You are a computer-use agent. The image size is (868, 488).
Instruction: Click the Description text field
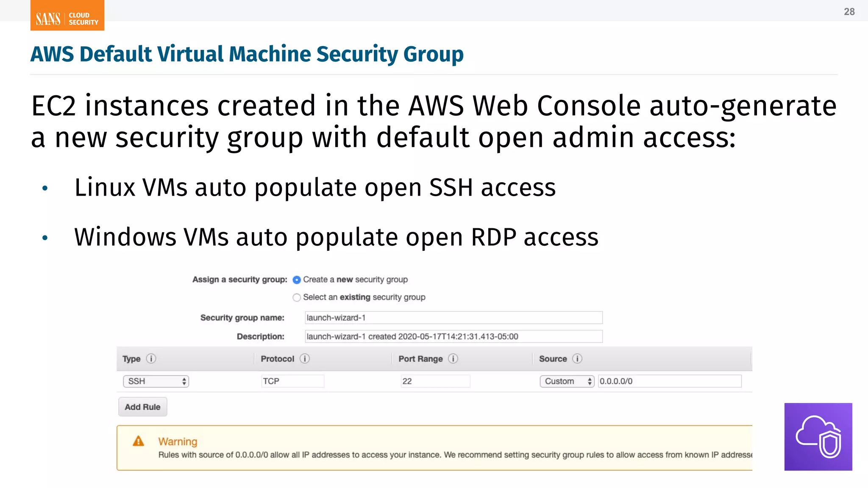click(453, 337)
